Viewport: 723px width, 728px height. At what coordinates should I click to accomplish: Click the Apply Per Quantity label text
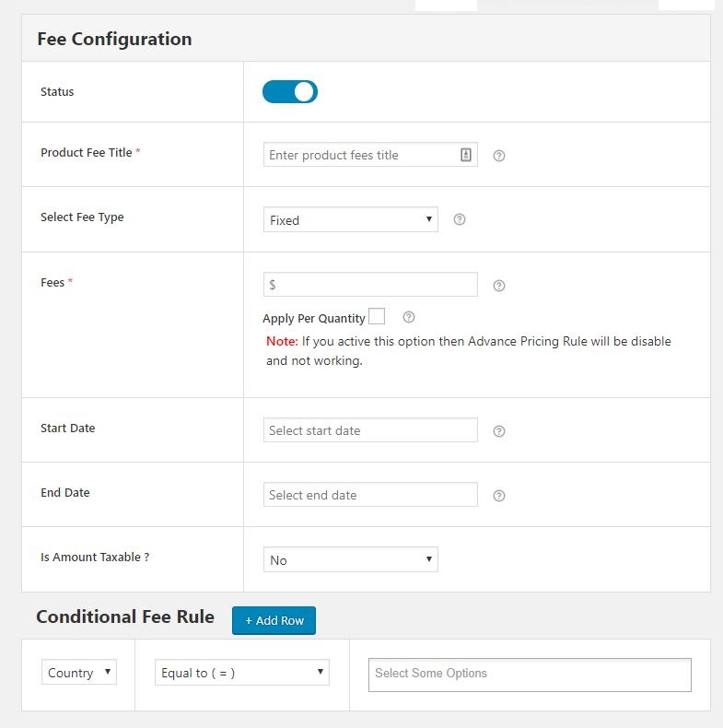[314, 319]
